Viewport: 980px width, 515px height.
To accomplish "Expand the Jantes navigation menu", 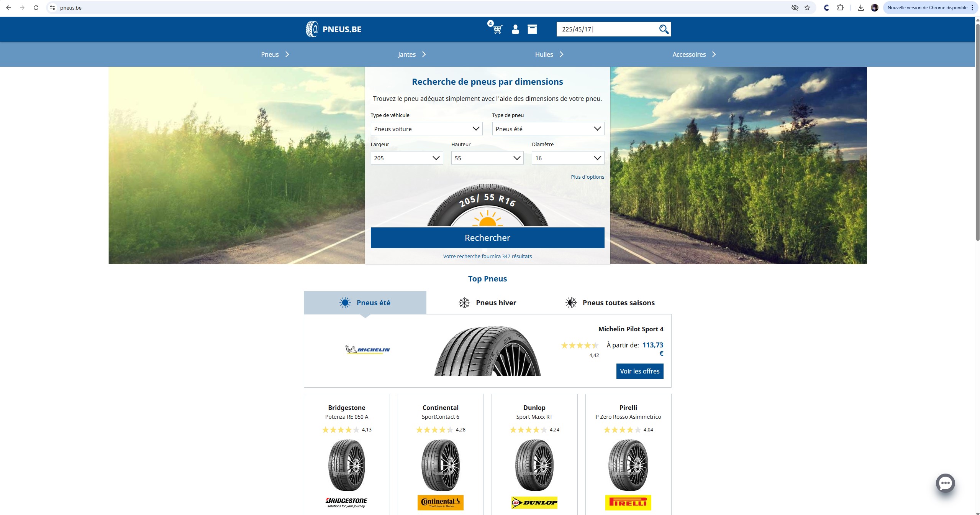I will click(x=412, y=54).
